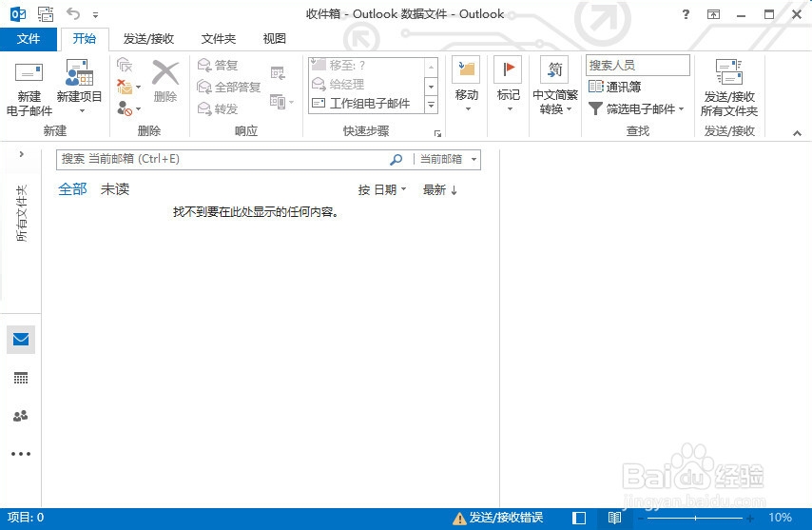Screen dimensions: 812x530
Task: Collapse the ribbon with the arrow
Action: point(797,133)
